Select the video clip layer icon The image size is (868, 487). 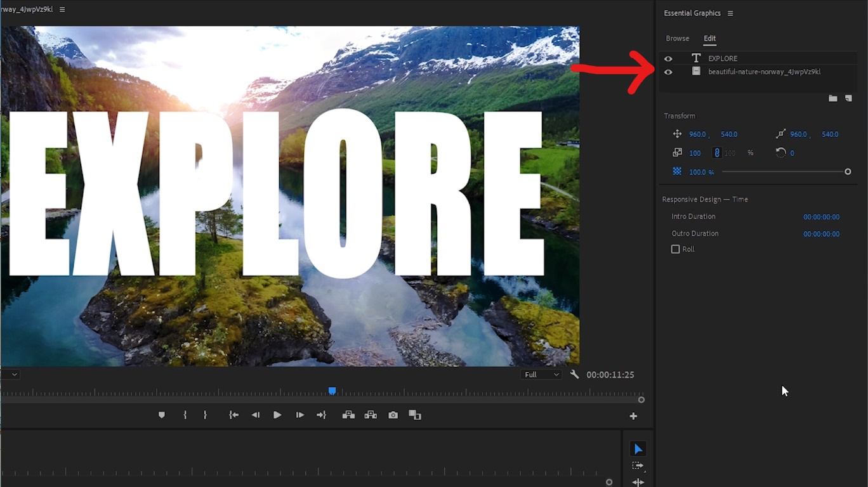[x=696, y=72]
